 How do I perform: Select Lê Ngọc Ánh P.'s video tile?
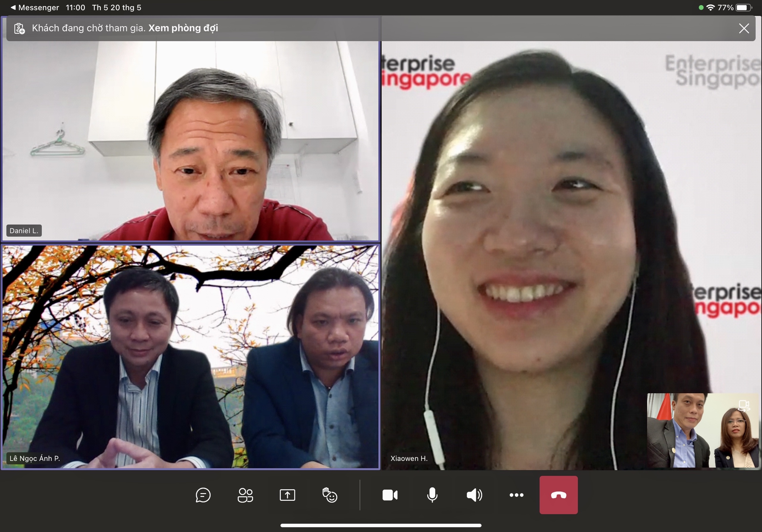click(190, 356)
